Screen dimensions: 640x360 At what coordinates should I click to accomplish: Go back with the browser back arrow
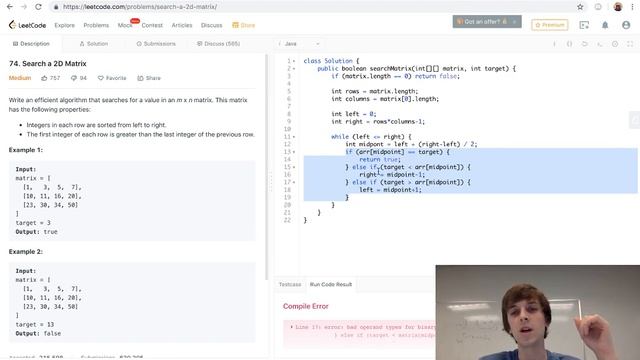(10, 7)
